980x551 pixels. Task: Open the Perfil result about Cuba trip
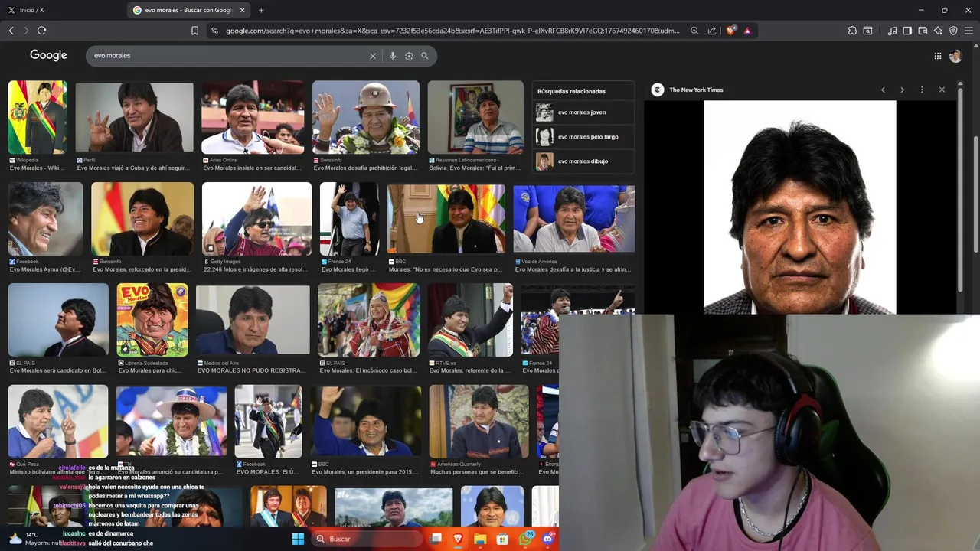(134, 117)
